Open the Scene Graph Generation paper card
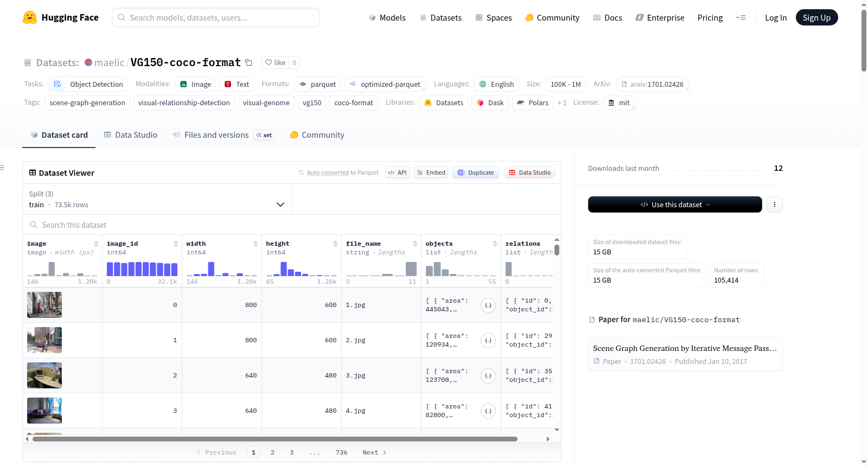Screen dimensions: 868x467 point(685,354)
